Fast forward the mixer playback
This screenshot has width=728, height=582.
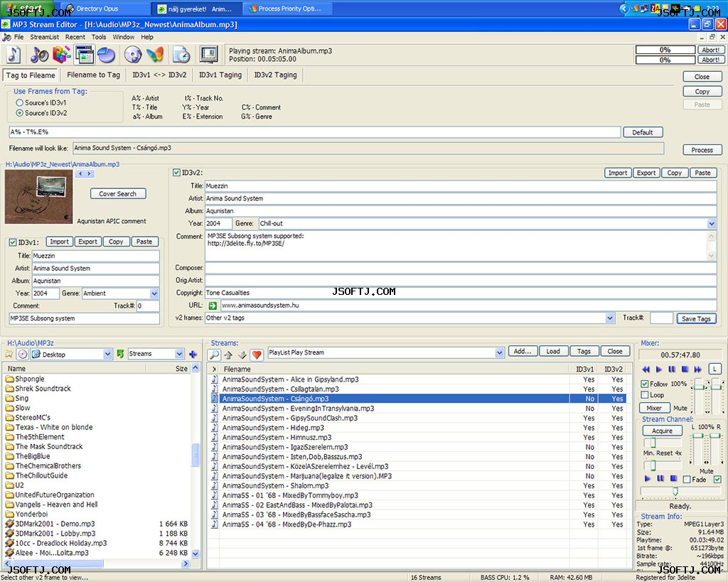click(698, 369)
